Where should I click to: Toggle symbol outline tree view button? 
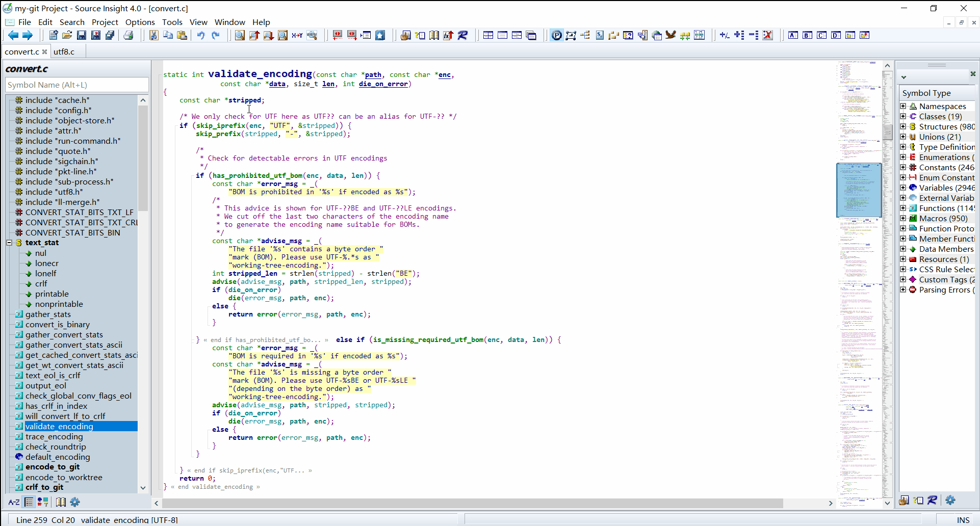(x=29, y=502)
